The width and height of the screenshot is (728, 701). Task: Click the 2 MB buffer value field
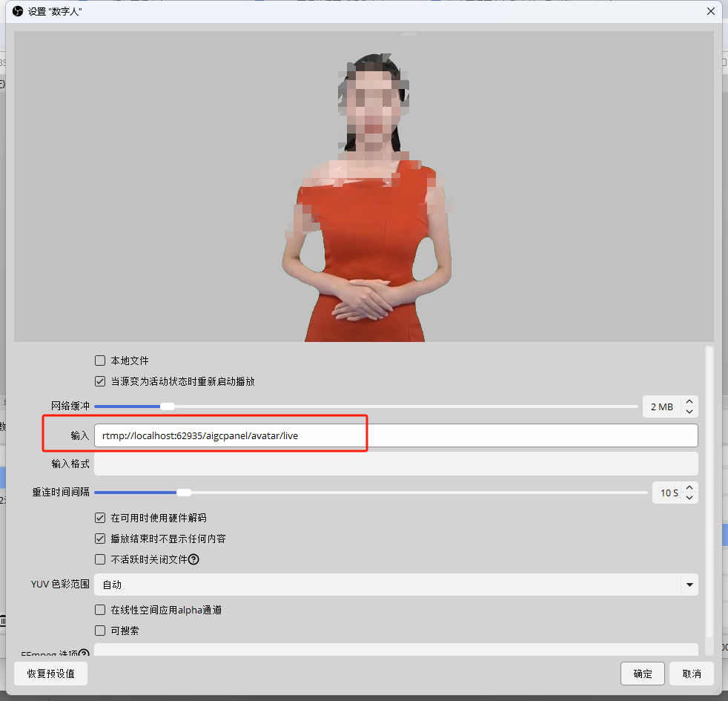pyautogui.click(x=662, y=407)
